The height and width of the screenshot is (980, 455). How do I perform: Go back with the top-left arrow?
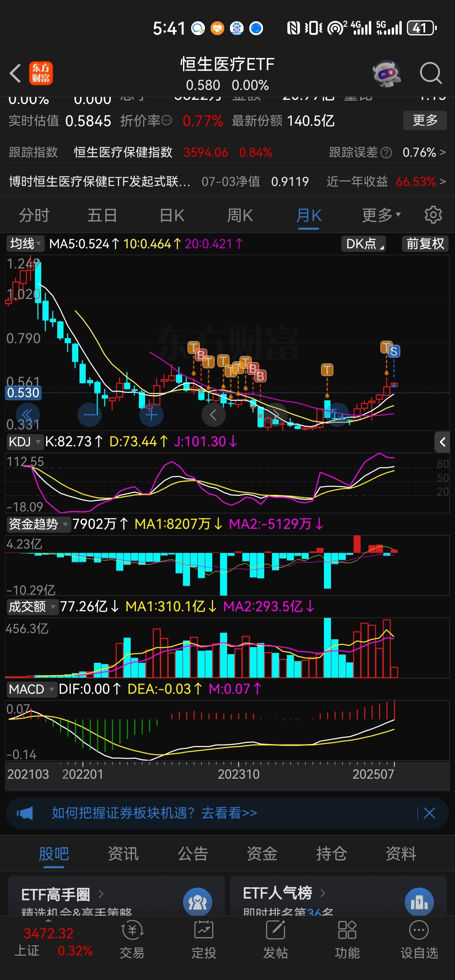[x=15, y=73]
